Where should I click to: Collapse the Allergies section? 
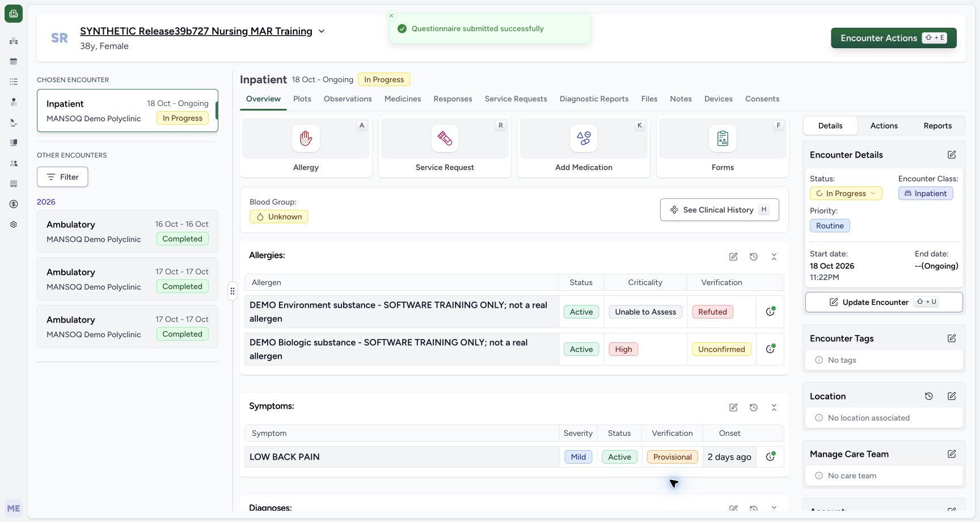[774, 257]
